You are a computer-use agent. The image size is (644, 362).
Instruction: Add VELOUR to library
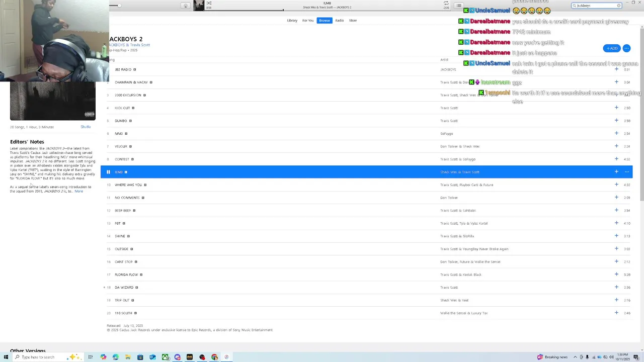pos(616,146)
